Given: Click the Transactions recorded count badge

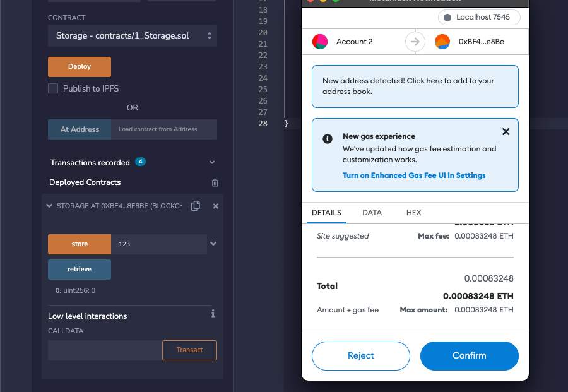Looking at the screenshot, I should [x=140, y=162].
